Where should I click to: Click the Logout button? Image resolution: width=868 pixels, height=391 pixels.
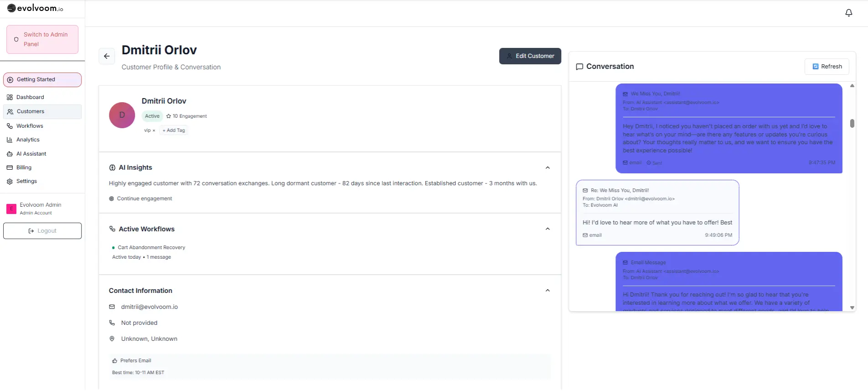42,231
